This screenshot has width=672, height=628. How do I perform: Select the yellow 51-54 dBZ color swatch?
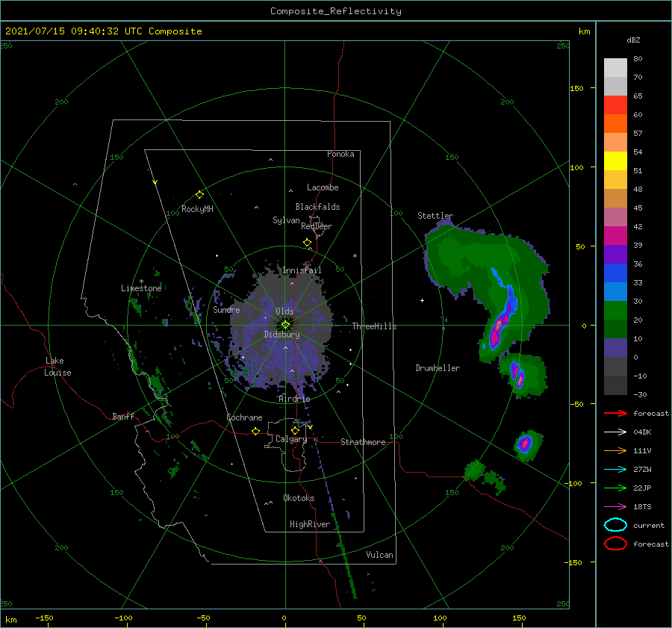coord(615,161)
